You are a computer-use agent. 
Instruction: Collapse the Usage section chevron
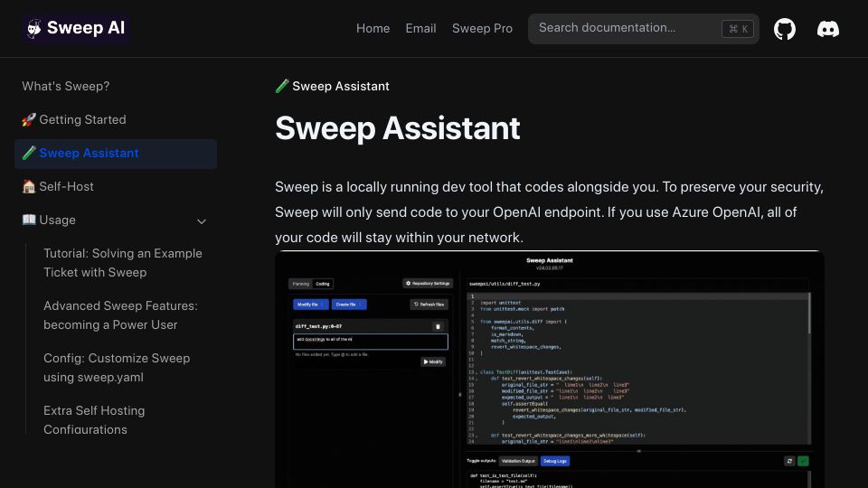pyautogui.click(x=202, y=221)
